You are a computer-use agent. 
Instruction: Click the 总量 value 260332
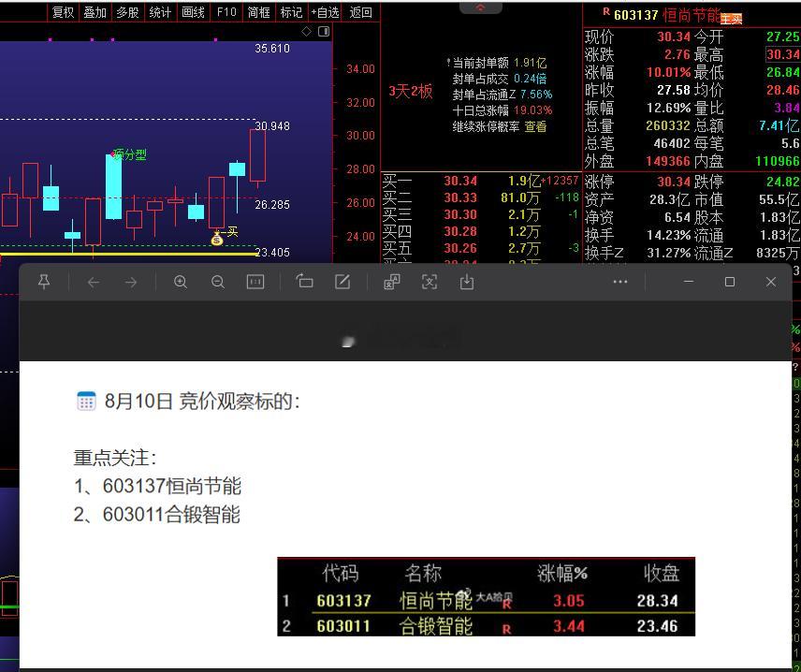pyautogui.click(x=668, y=125)
